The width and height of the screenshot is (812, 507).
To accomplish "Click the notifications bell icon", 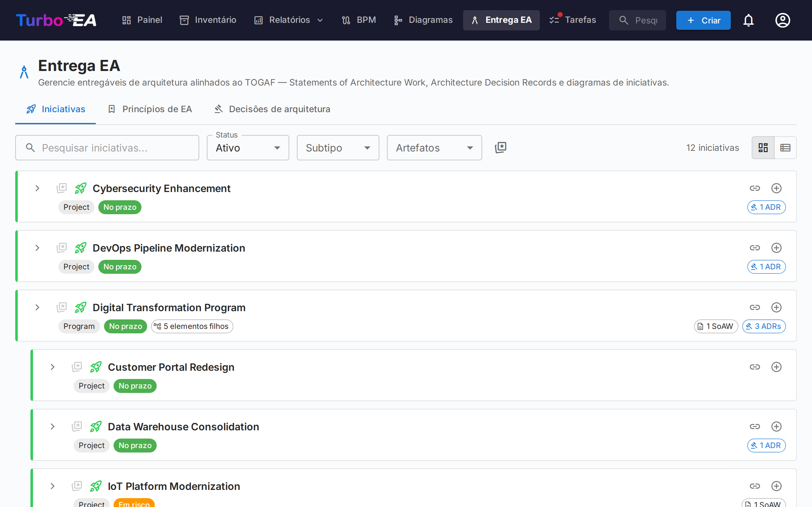I will [x=748, y=21].
